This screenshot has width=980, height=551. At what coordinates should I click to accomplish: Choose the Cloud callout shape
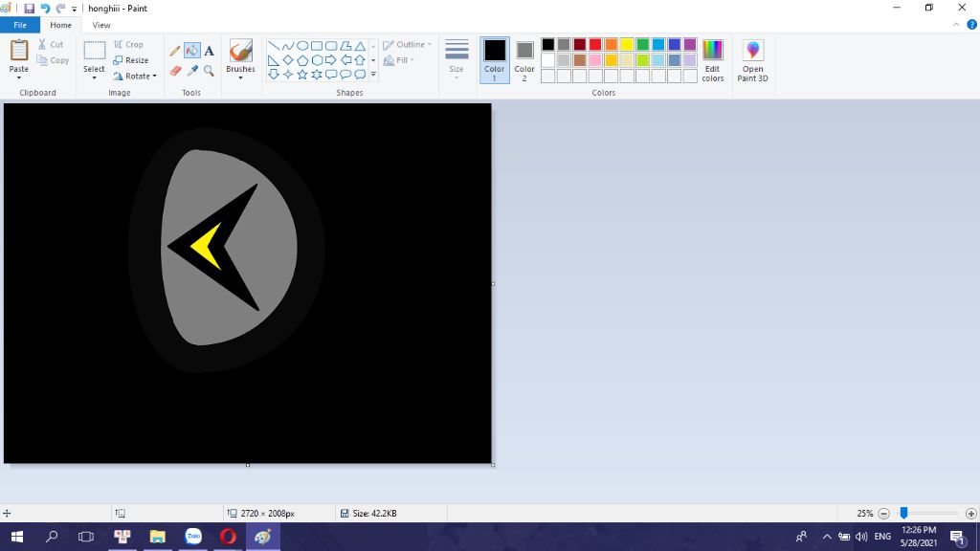pyautogui.click(x=360, y=75)
